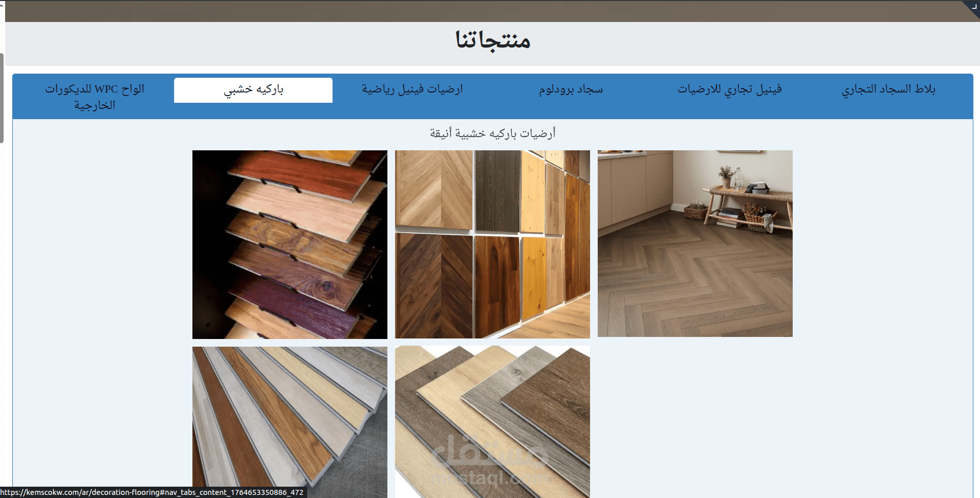Switch to فينيل تجاري للارضيات tab
Screen dimensions: 980x498
pyautogui.click(x=730, y=89)
